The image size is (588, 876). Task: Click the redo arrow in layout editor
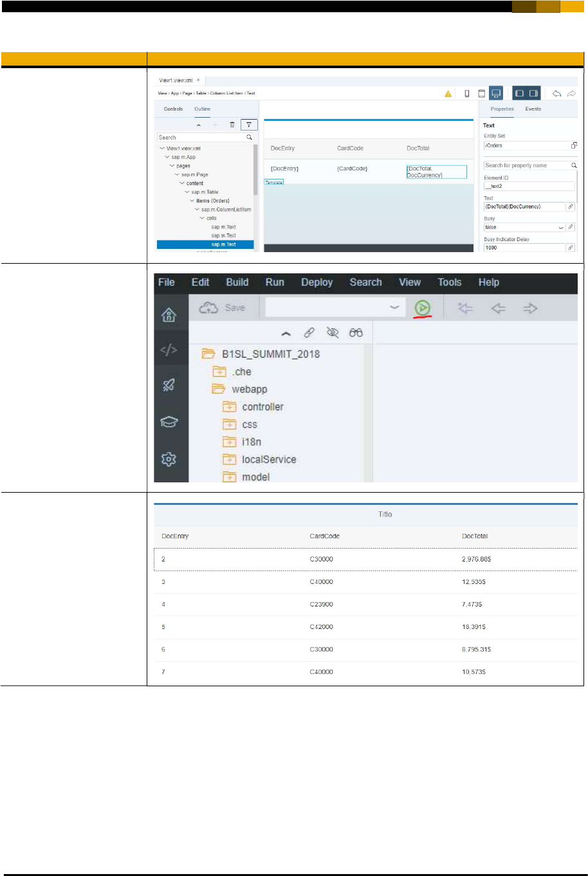[571, 94]
